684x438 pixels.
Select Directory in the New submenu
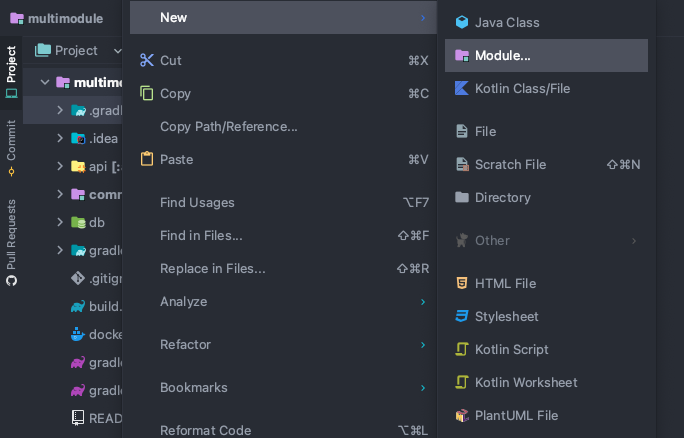click(546, 197)
